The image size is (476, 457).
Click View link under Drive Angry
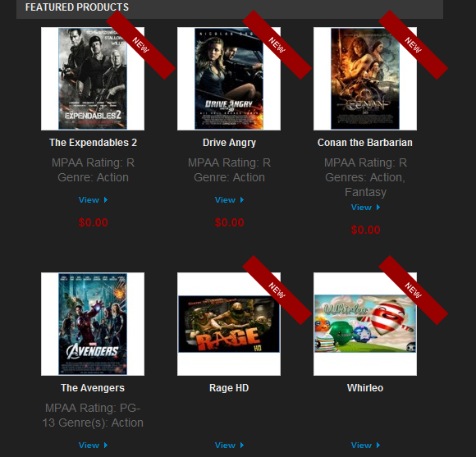[229, 200]
